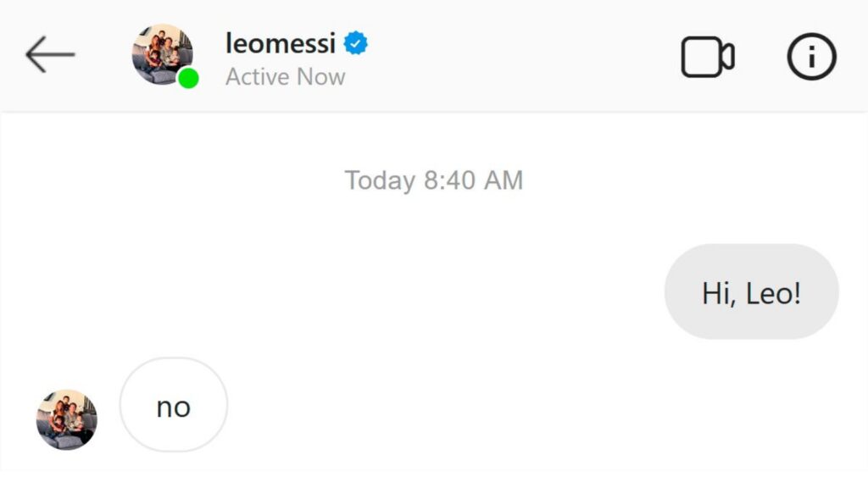Image resolution: width=868 pixels, height=488 pixels.
Task: Click the checkmark next to leomessi
Action: tap(355, 43)
